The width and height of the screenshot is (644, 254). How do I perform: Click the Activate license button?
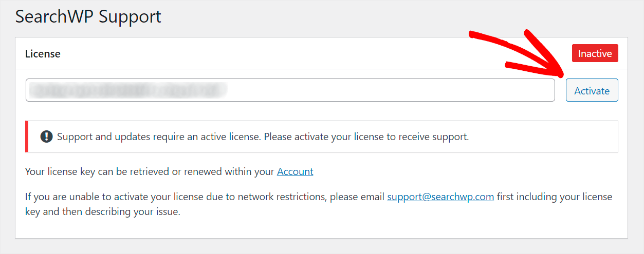pos(592,90)
